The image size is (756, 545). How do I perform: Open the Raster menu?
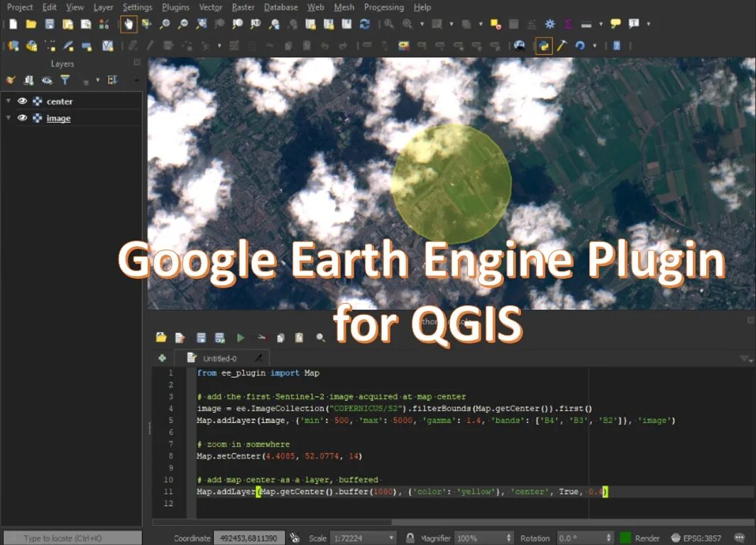[x=243, y=7]
